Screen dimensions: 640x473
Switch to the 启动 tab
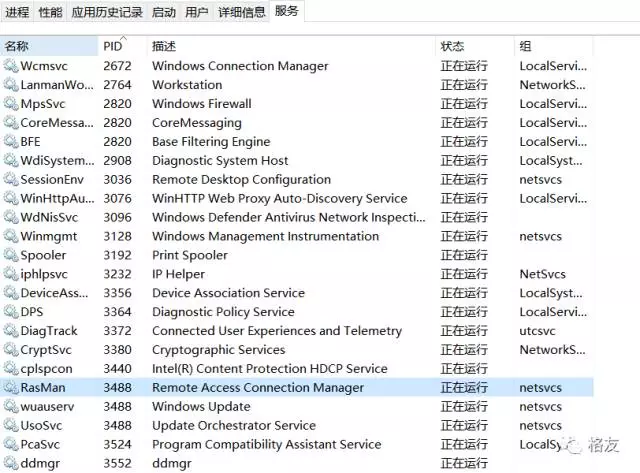click(x=164, y=12)
